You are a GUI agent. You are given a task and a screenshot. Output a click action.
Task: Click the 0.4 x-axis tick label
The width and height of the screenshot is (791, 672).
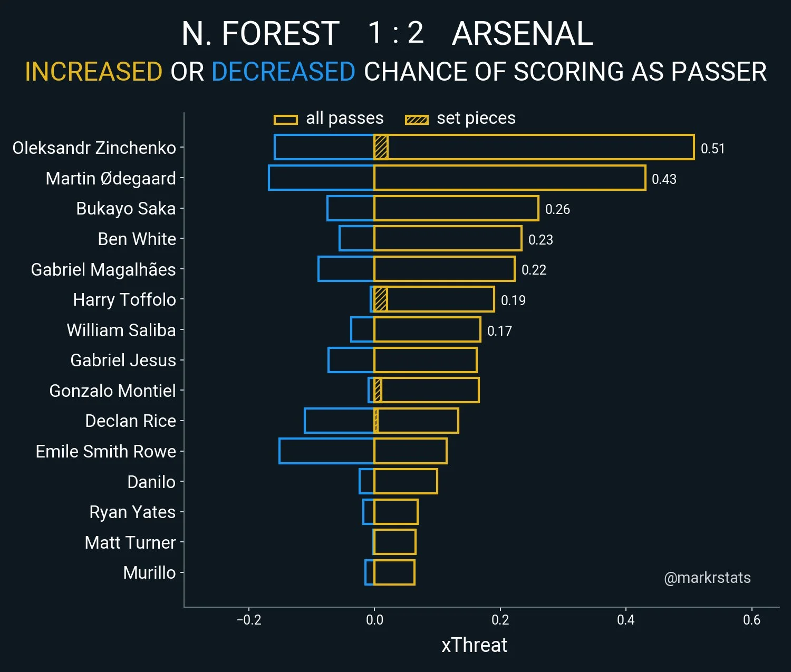click(626, 620)
